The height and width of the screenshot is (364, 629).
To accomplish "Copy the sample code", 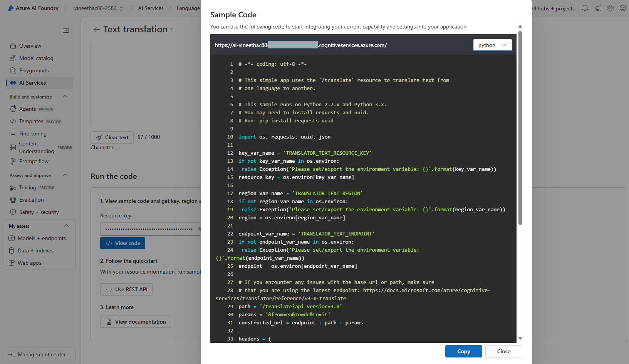I will click(x=463, y=351).
